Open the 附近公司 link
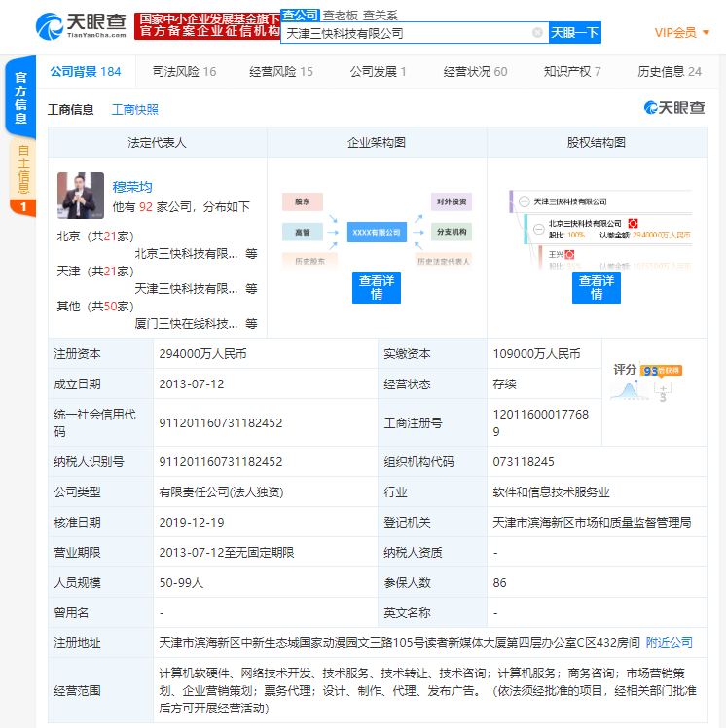The width and height of the screenshot is (726, 728). [x=670, y=642]
